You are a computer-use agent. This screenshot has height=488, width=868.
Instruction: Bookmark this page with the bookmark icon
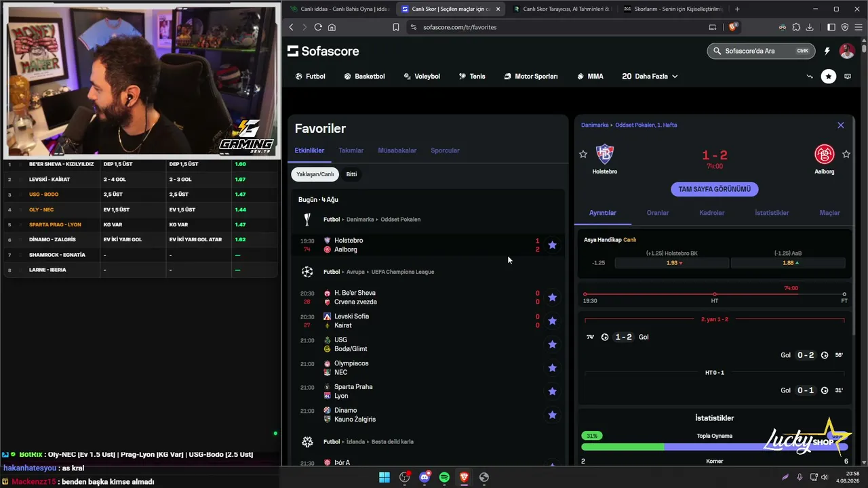coord(396,27)
